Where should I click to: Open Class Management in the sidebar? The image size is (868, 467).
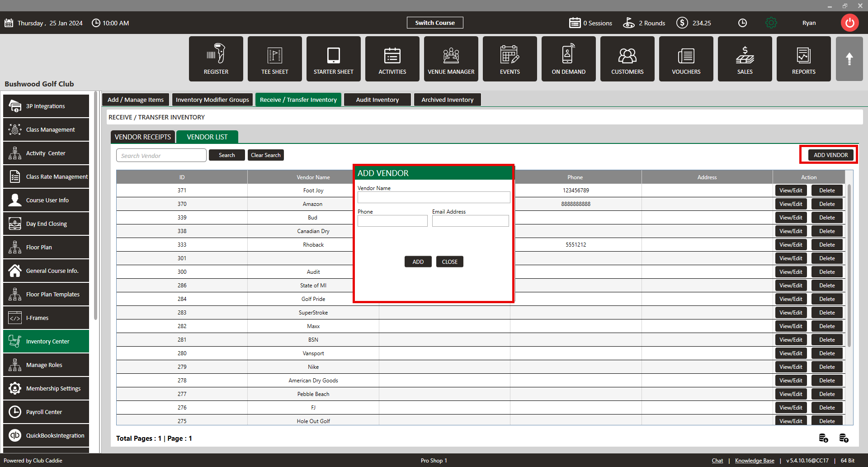46,129
